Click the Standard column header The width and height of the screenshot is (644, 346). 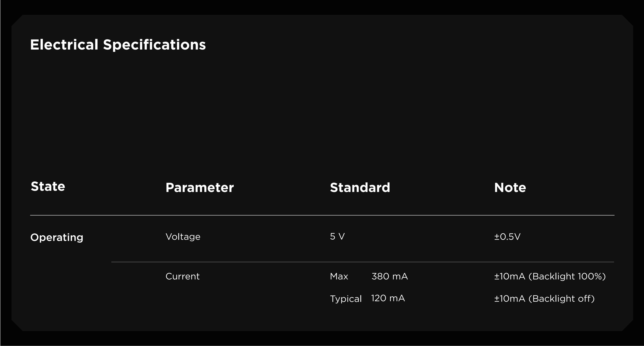point(360,187)
